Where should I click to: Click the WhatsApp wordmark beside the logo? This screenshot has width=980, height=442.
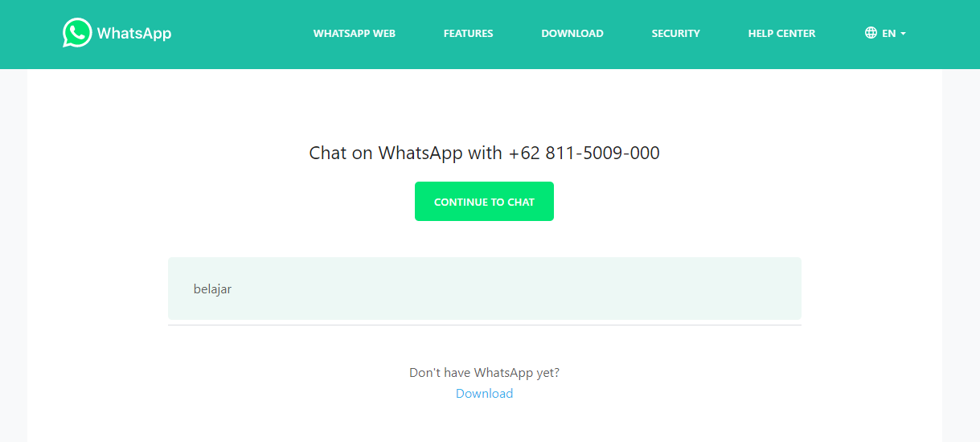(134, 34)
